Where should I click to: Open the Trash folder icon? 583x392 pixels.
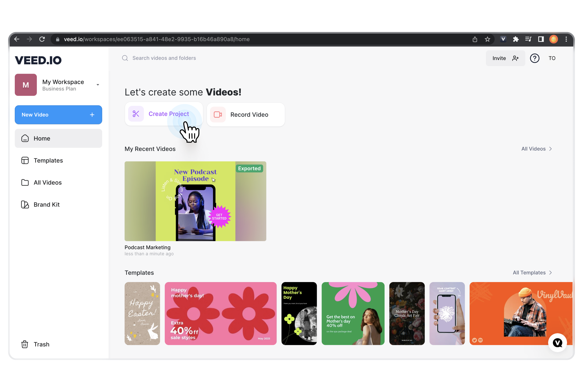click(24, 344)
